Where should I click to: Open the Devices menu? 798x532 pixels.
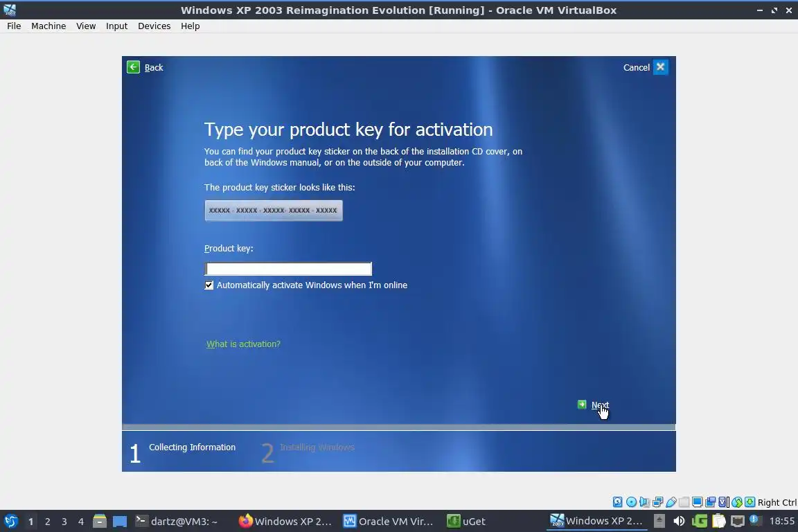point(154,26)
